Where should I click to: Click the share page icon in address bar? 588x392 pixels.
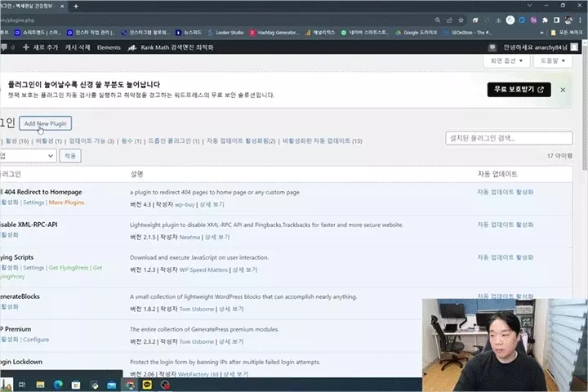(449, 20)
